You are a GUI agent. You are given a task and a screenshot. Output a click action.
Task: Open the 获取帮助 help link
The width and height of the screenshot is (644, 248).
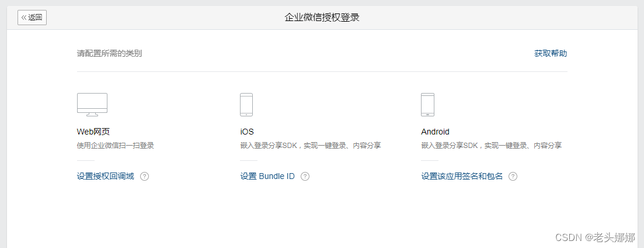pyautogui.click(x=551, y=53)
